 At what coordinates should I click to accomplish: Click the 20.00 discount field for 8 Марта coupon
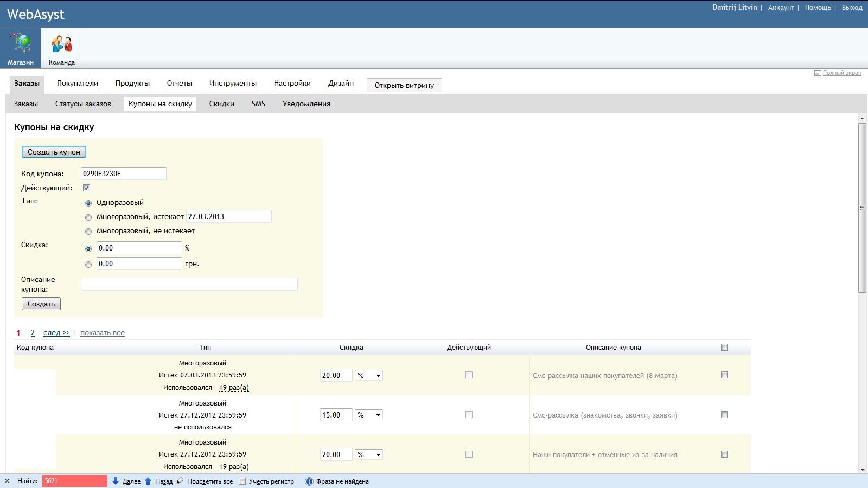coord(336,375)
